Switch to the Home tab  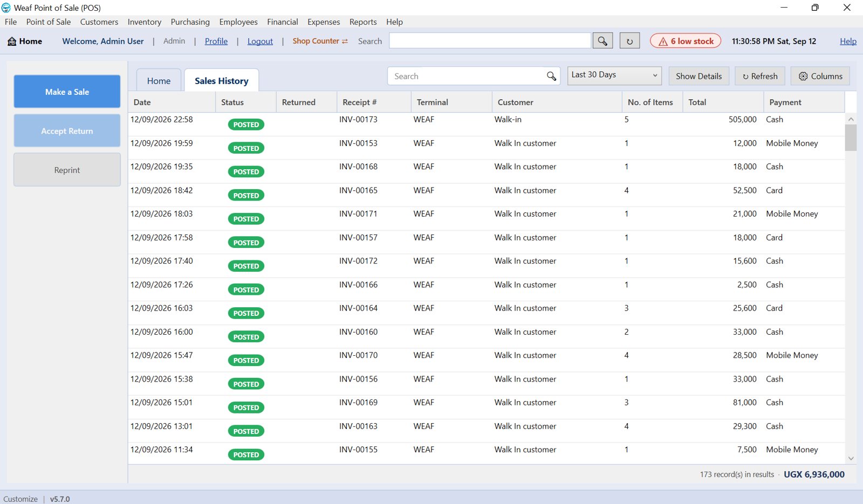pos(159,80)
